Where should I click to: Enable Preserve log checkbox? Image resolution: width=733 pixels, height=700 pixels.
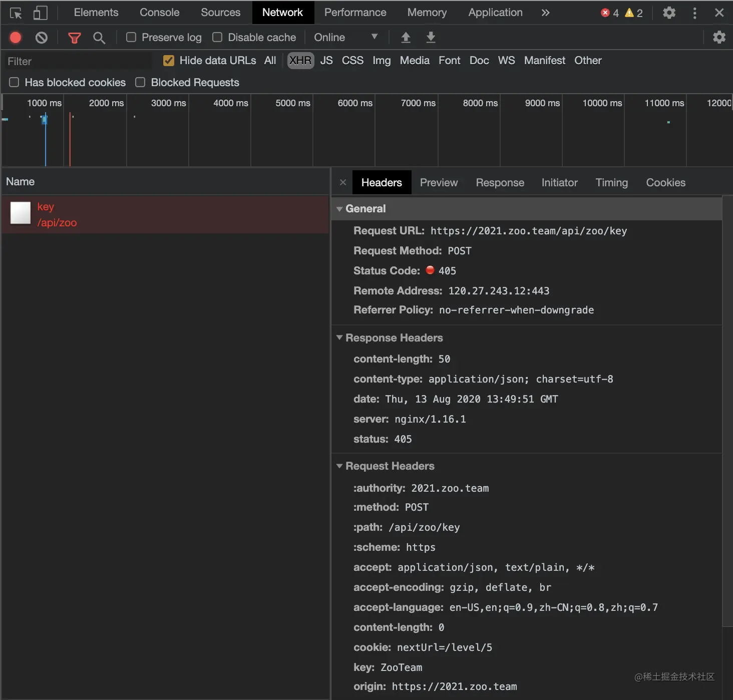[x=131, y=37]
